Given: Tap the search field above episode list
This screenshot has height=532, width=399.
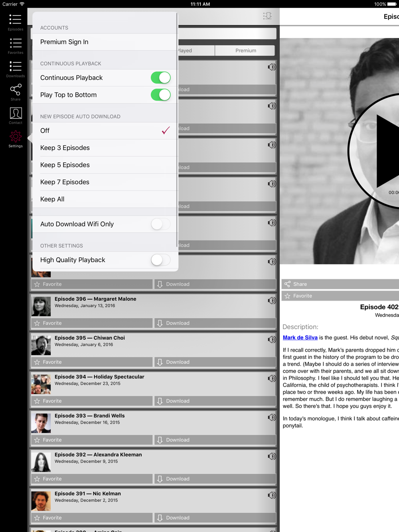Looking at the screenshot, I should (x=227, y=33).
